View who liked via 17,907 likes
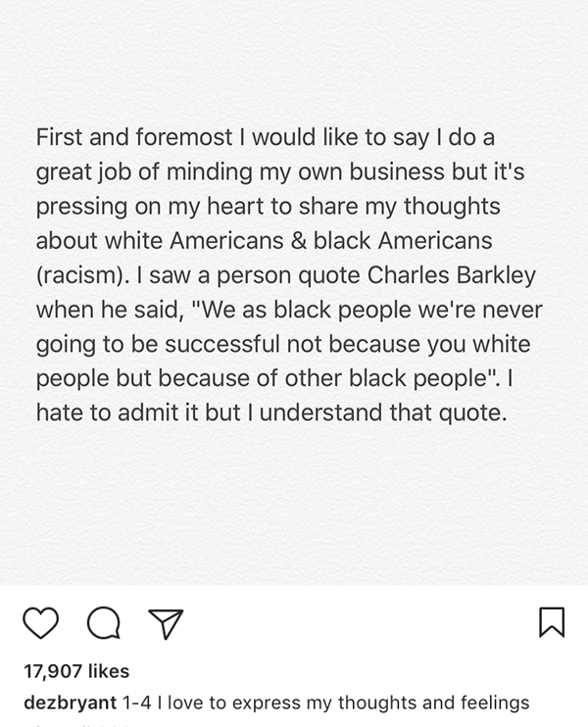 pos(76,671)
